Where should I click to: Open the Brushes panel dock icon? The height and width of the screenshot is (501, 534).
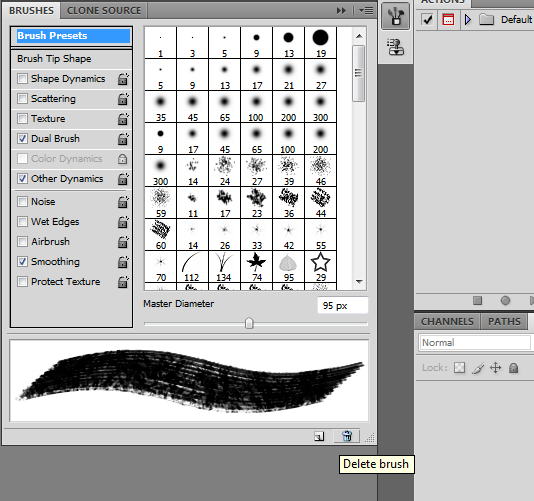[395, 15]
